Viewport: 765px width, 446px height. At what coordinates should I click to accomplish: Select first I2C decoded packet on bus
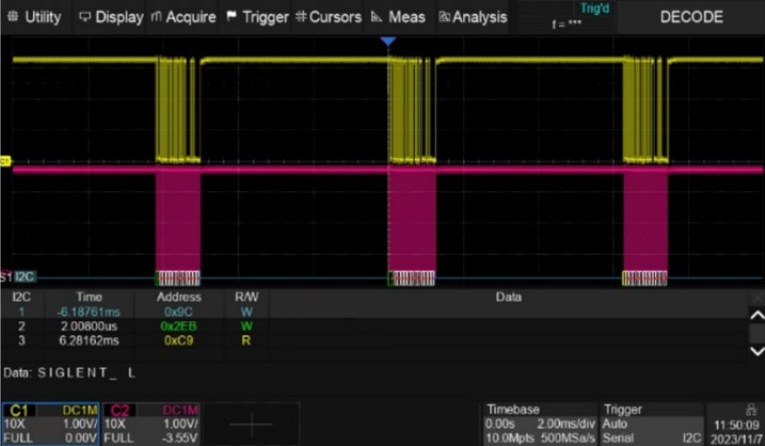click(178, 278)
